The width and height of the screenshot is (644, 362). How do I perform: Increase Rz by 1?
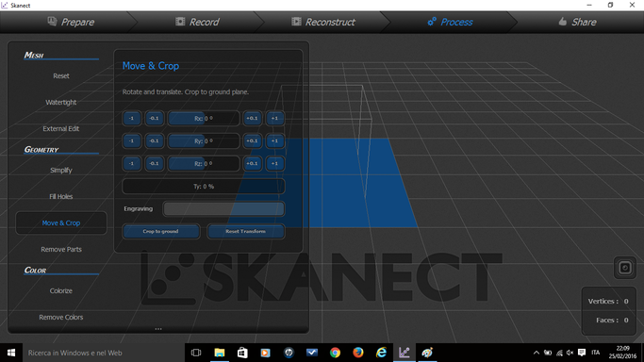(x=274, y=163)
